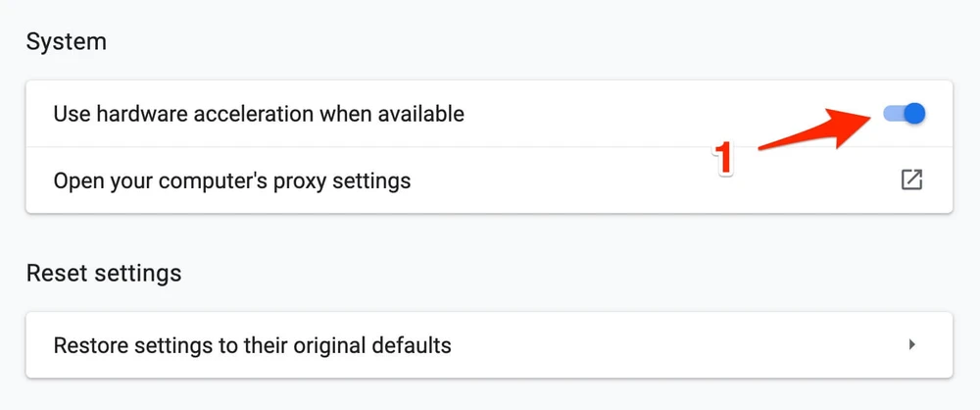Click the proxy settings row's empty middle area

click(x=637, y=180)
